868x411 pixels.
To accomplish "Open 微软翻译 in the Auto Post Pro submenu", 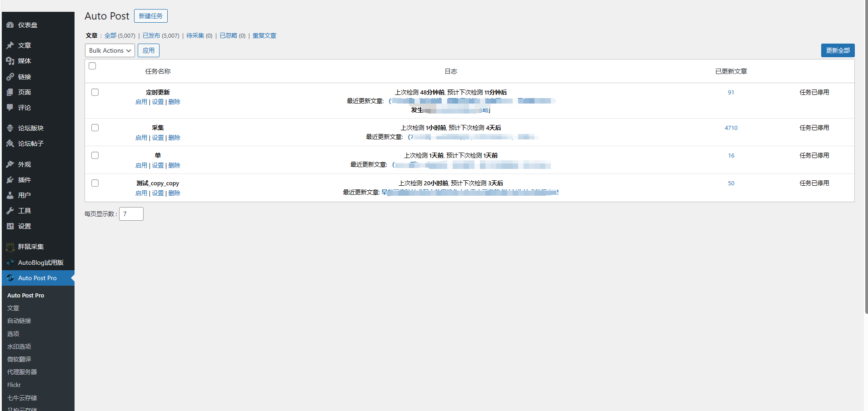I will coord(19,359).
